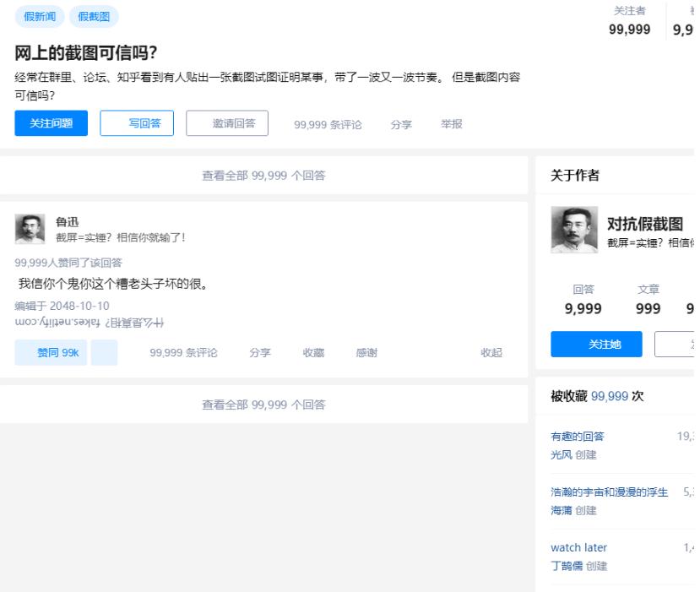Screen dimensions: 700x592
Task: Open the 写回答 answer editor
Action: (x=138, y=123)
